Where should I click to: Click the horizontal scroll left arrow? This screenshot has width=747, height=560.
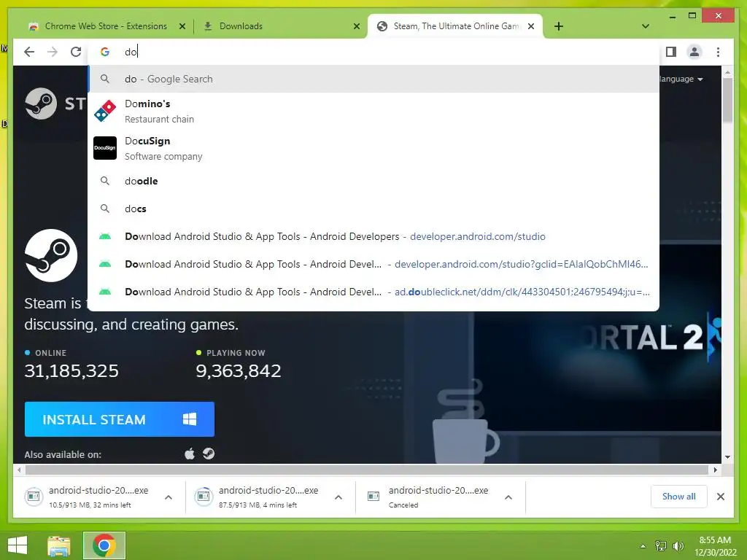point(19,470)
